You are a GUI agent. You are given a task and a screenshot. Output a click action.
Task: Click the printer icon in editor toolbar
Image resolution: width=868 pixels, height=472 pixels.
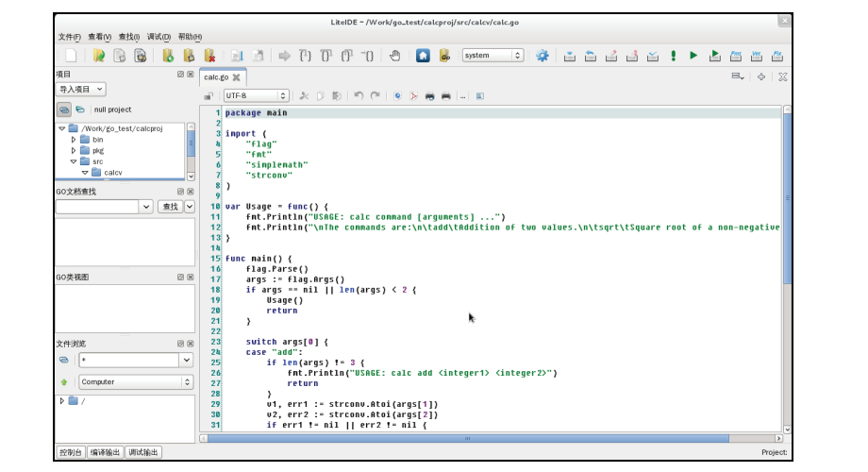[x=446, y=96]
